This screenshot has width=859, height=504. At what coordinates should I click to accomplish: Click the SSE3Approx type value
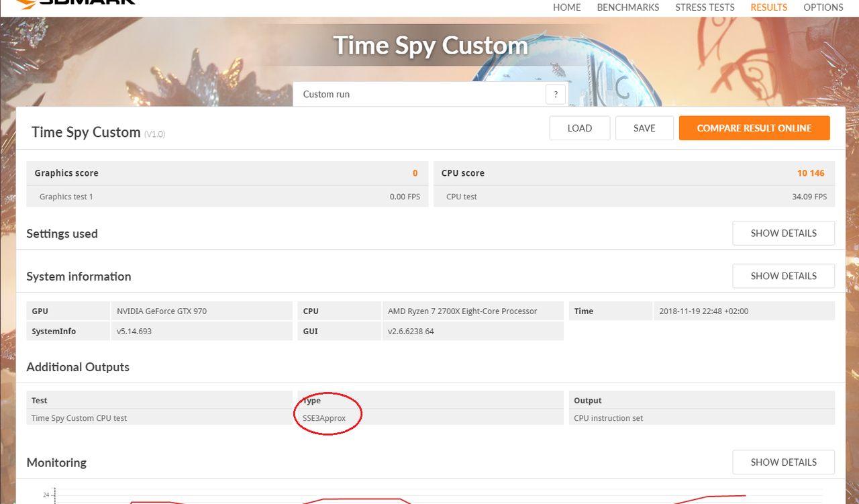(x=324, y=418)
